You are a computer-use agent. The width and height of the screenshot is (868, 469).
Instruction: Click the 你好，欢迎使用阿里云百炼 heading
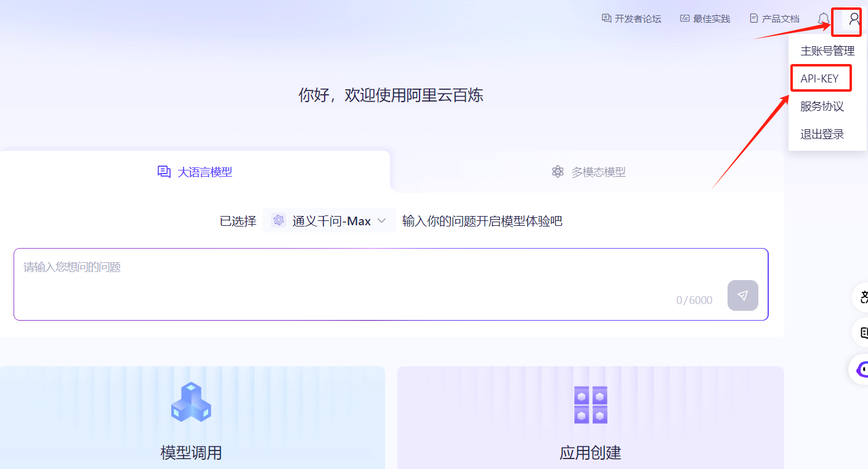click(391, 95)
